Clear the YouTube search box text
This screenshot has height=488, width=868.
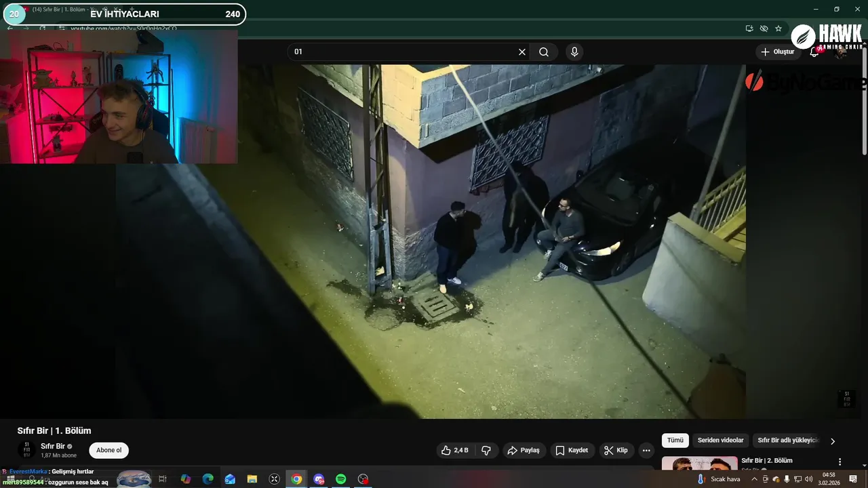click(x=522, y=52)
